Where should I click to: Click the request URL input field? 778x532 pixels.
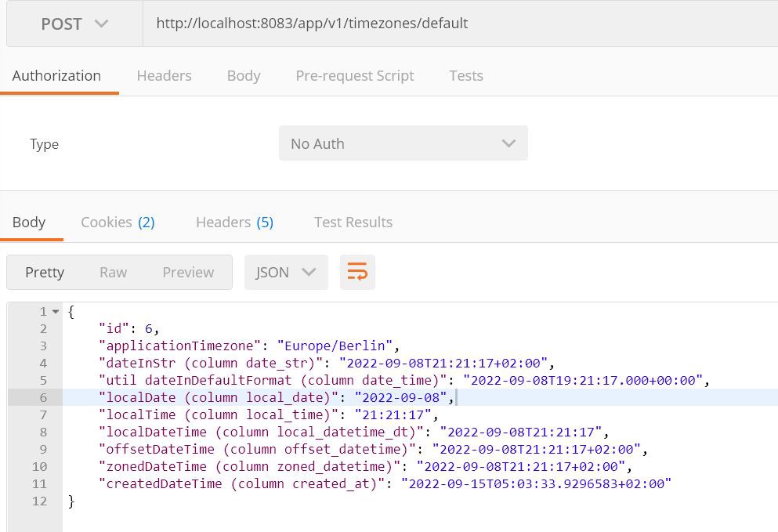tap(461, 24)
